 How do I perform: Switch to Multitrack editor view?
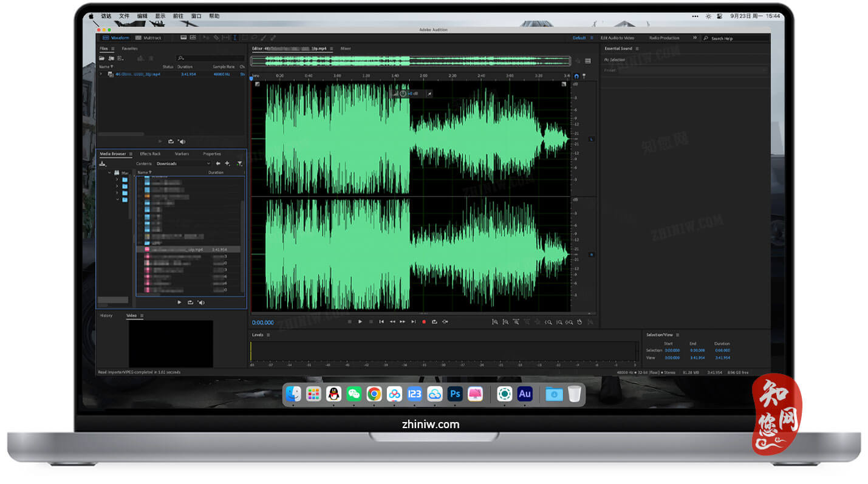pos(149,38)
